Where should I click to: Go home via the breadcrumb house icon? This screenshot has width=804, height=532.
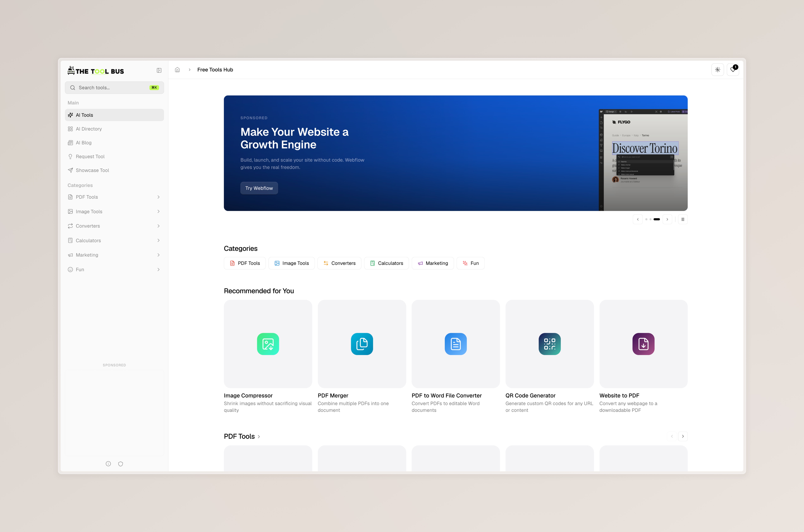pyautogui.click(x=177, y=70)
